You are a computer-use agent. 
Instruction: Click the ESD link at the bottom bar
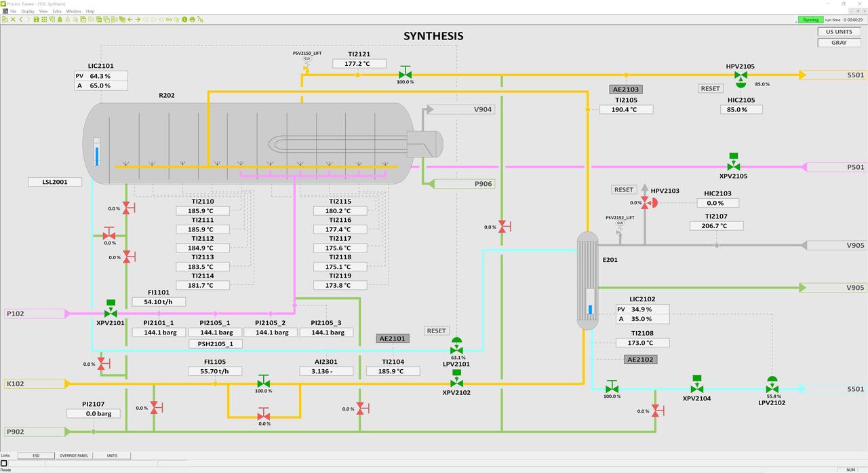click(36, 455)
